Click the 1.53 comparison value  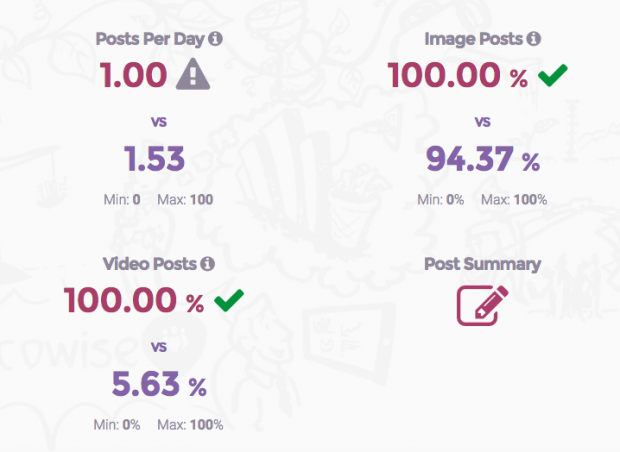tap(155, 159)
